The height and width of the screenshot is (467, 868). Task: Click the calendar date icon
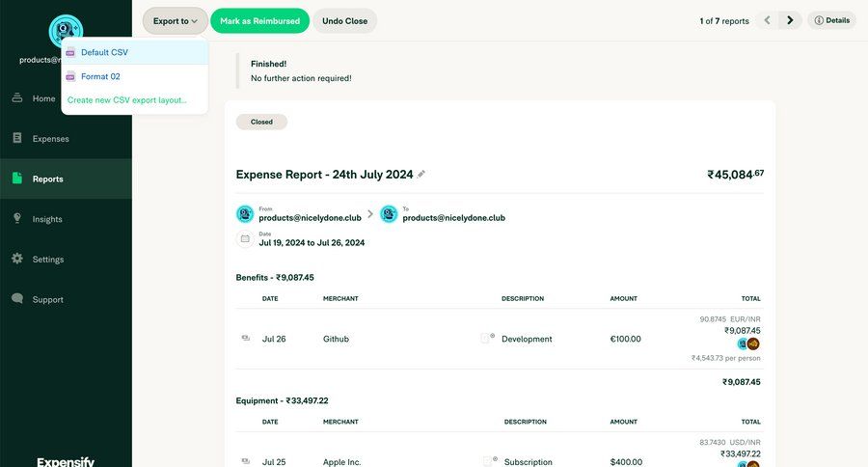click(x=245, y=238)
